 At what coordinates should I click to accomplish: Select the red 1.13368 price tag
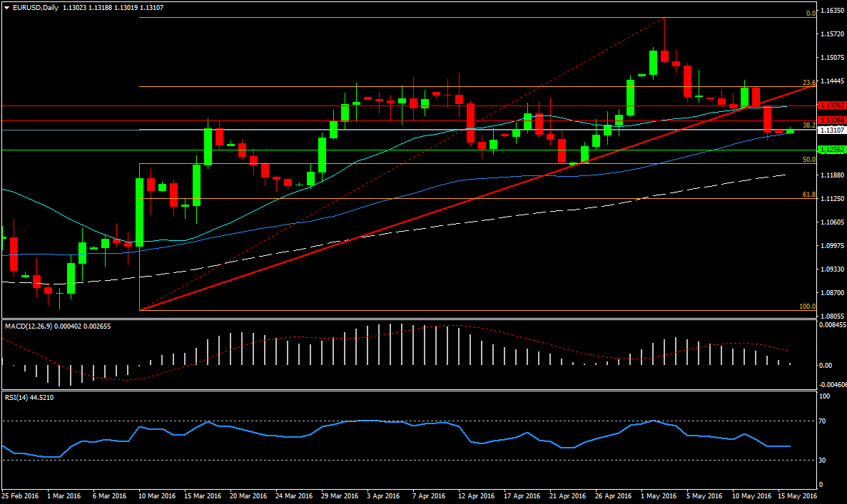pos(832,120)
